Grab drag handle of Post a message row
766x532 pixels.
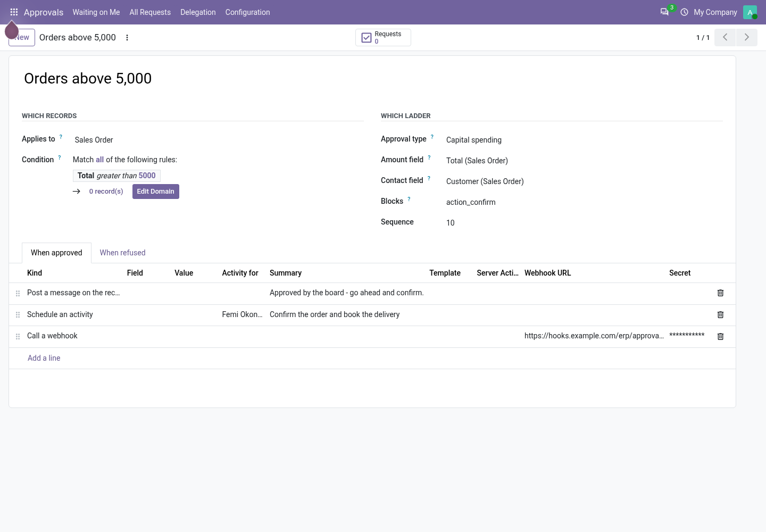pyautogui.click(x=18, y=293)
